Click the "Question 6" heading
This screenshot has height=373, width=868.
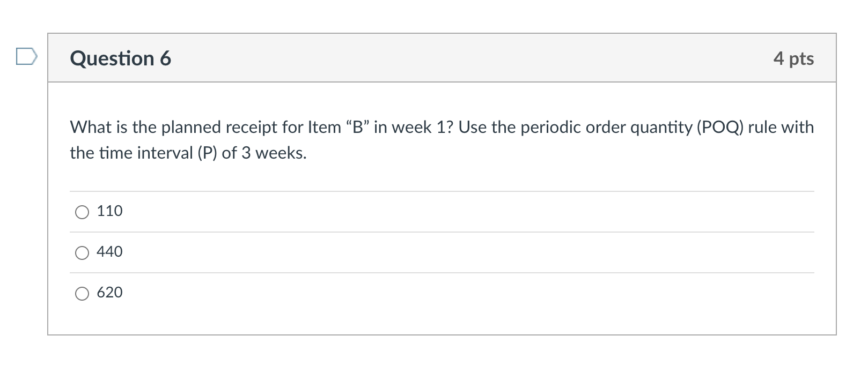[x=120, y=58]
